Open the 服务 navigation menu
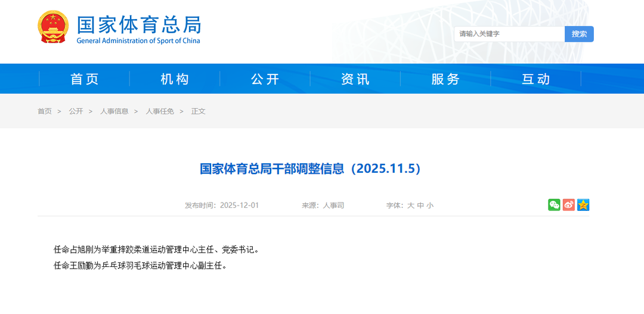 pos(445,79)
